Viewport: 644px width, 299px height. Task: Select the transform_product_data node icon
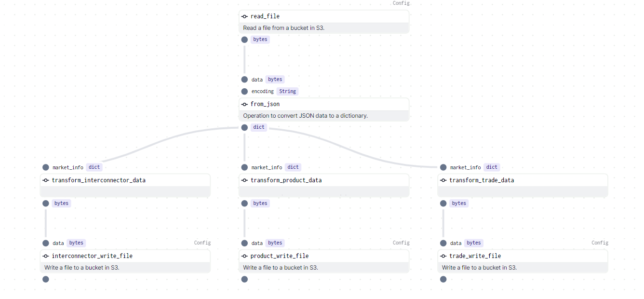(x=244, y=180)
